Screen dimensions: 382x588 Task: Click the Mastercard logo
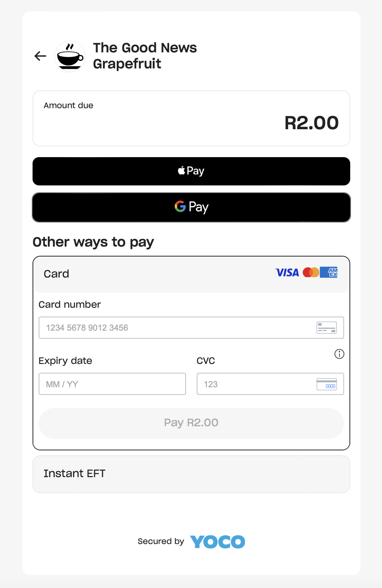[x=310, y=273]
